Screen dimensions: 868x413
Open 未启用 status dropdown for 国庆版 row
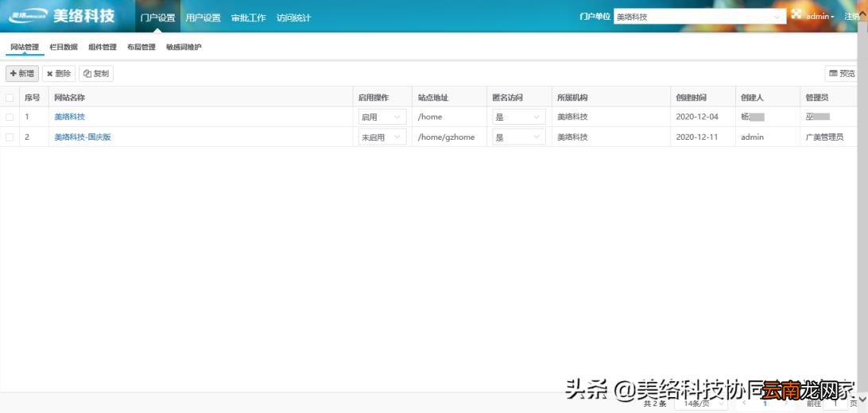click(382, 137)
